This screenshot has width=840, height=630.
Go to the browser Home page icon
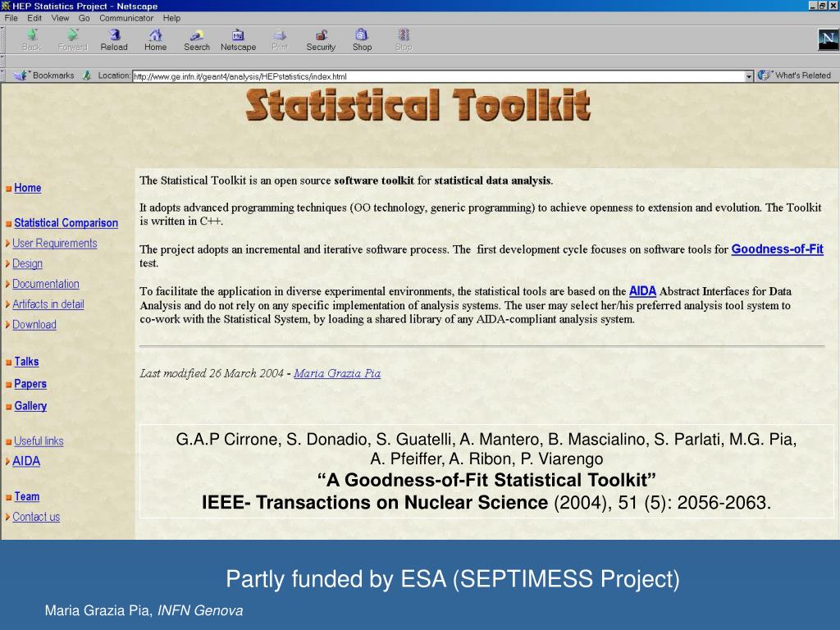click(x=155, y=39)
